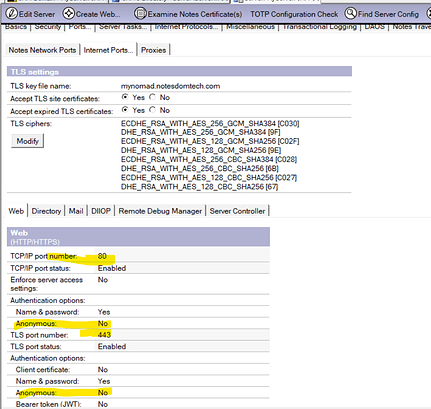Open the DIIOP tab

click(101, 211)
